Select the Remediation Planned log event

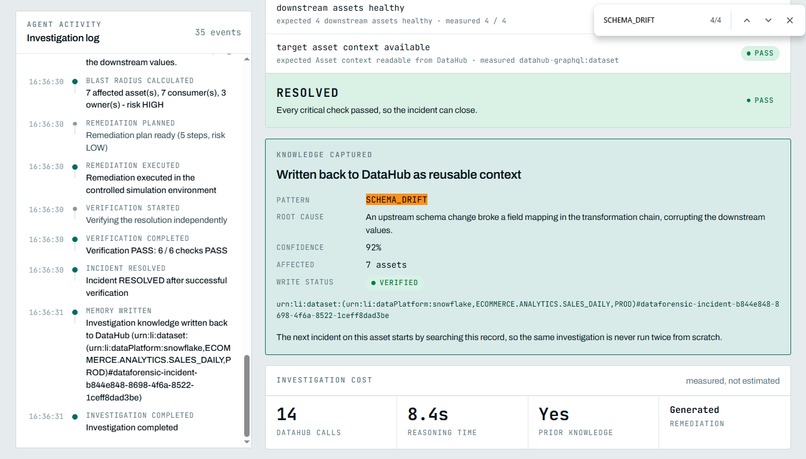(132, 136)
